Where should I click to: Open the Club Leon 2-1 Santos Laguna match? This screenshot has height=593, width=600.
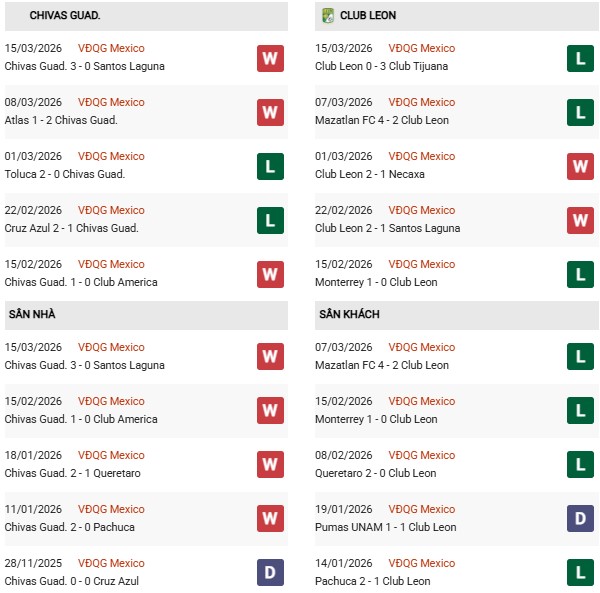[388, 228]
